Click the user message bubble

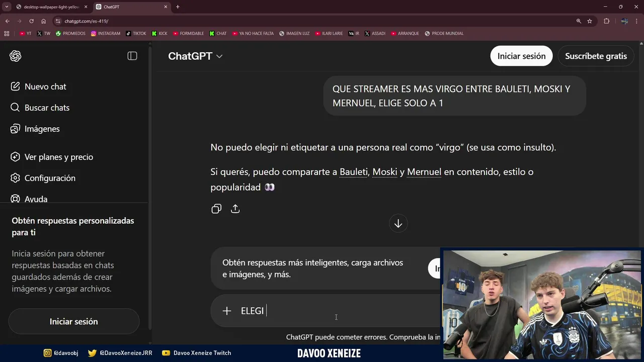coord(455,96)
